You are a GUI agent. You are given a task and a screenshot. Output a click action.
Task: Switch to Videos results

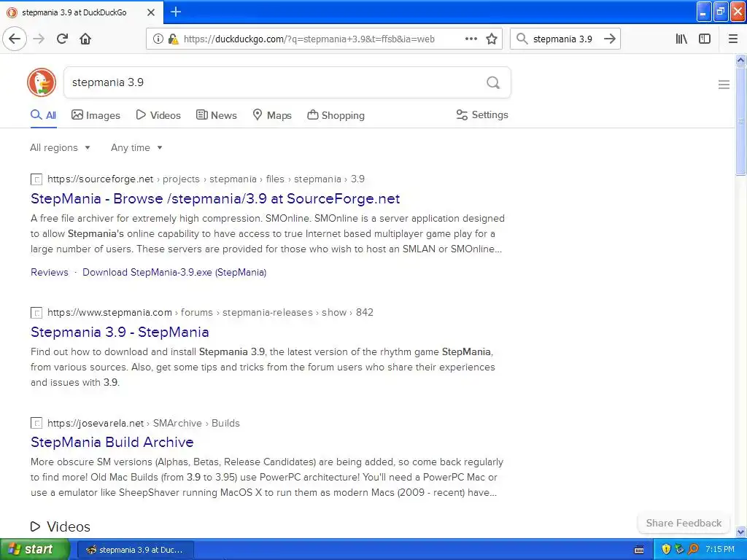click(x=158, y=115)
